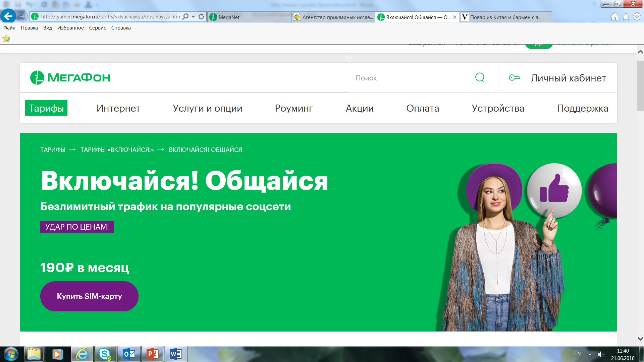
Task: Open the Справка menu
Action: click(x=121, y=28)
